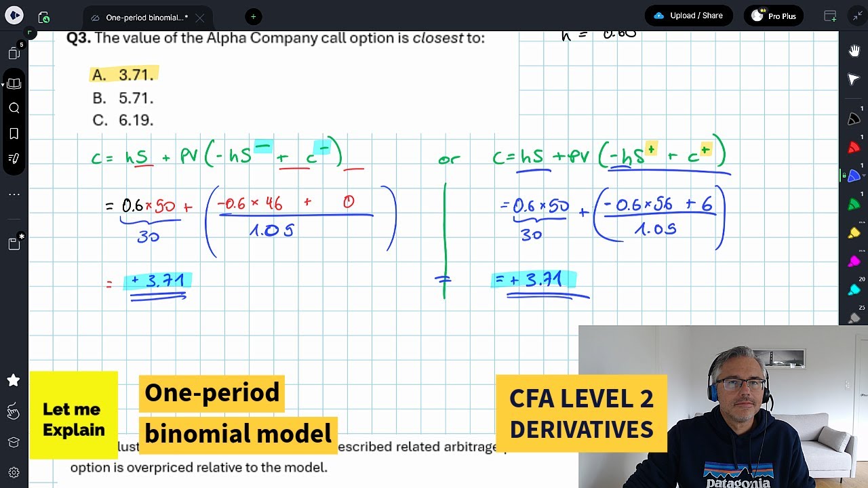
Task: Click Upload / Share button
Action: point(688,16)
